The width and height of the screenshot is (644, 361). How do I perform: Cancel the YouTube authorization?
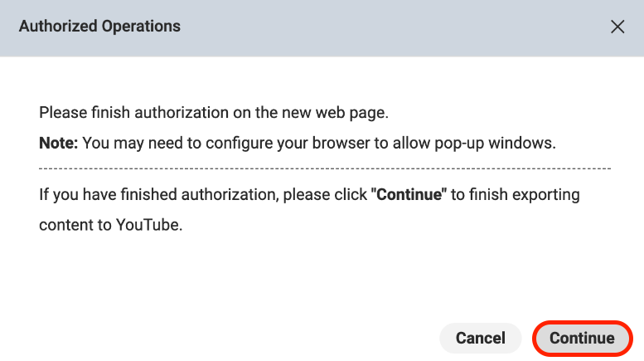pos(481,338)
